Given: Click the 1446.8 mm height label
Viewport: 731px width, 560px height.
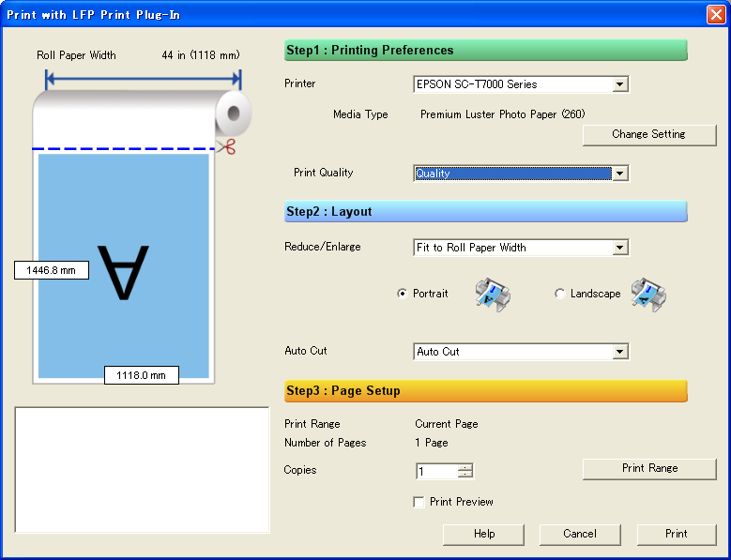Looking at the screenshot, I should coord(52,270).
